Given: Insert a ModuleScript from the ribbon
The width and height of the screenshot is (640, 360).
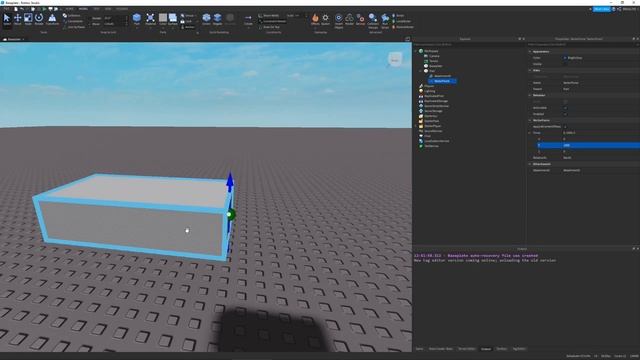Looking at the screenshot, I should click(x=403, y=27).
